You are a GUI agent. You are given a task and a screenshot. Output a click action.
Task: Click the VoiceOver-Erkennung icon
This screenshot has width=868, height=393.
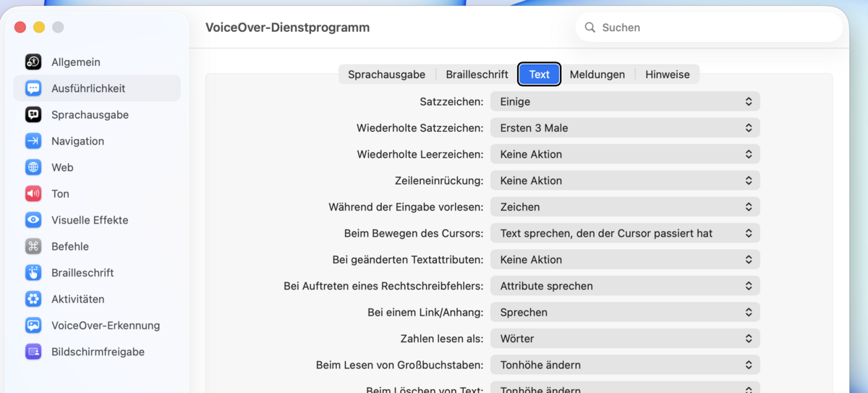pyautogui.click(x=33, y=325)
